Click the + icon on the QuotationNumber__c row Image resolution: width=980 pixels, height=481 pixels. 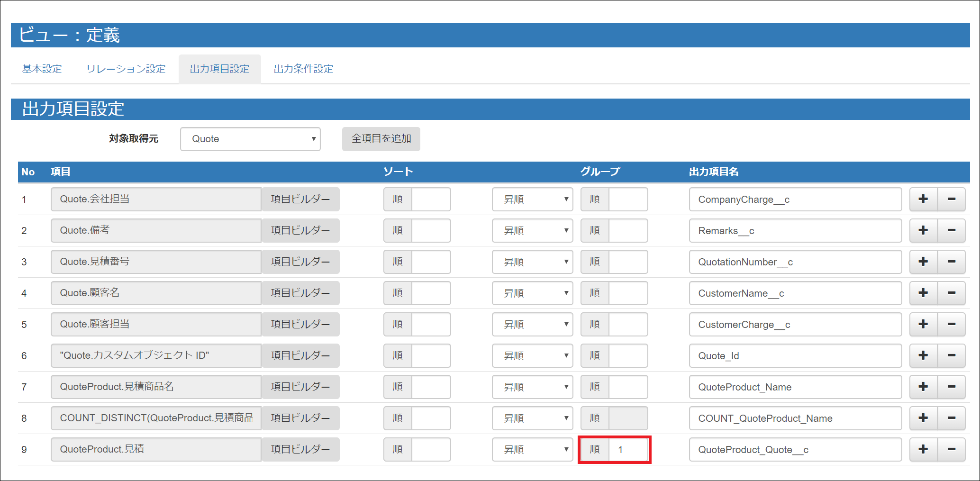pyautogui.click(x=923, y=262)
